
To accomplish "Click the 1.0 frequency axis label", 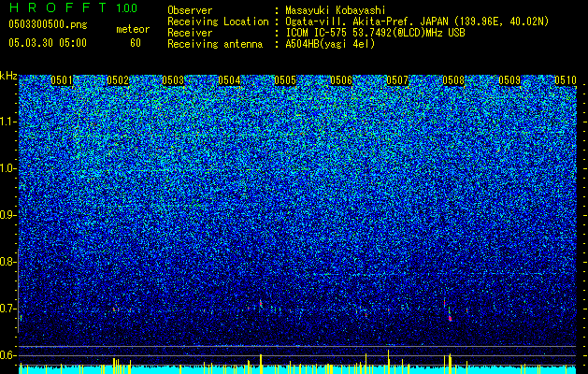I will coord(8,168).
